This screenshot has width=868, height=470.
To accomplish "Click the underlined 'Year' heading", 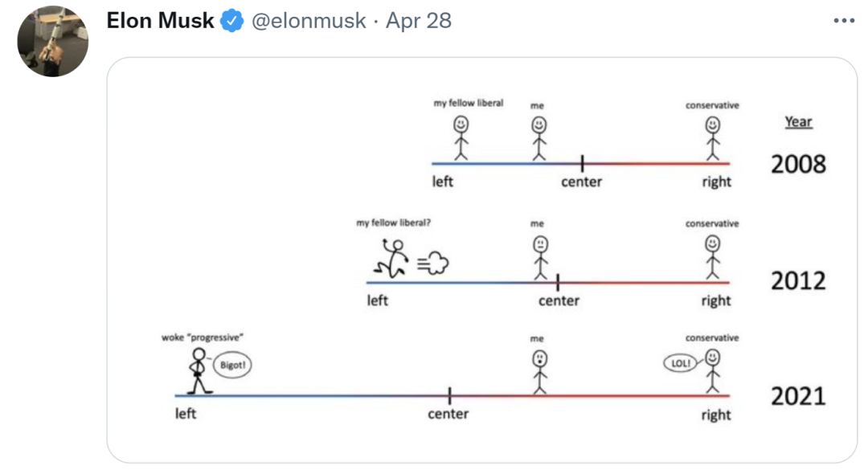I will 798,122.
